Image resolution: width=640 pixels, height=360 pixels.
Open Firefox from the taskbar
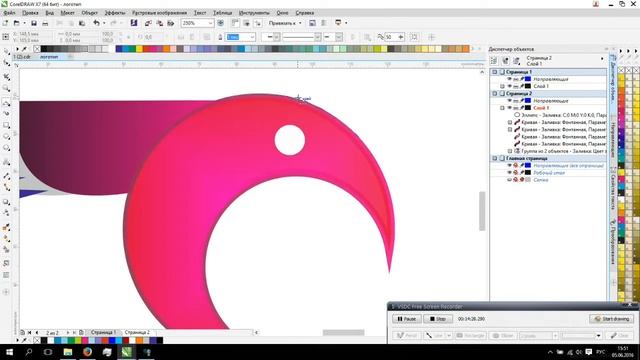pos(87,352)
